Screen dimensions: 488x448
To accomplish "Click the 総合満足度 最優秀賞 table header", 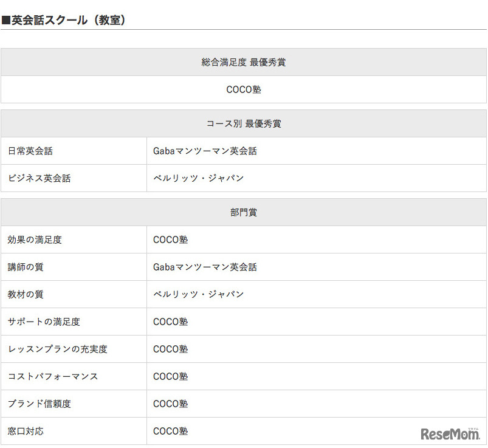I will tap(244, 61).
